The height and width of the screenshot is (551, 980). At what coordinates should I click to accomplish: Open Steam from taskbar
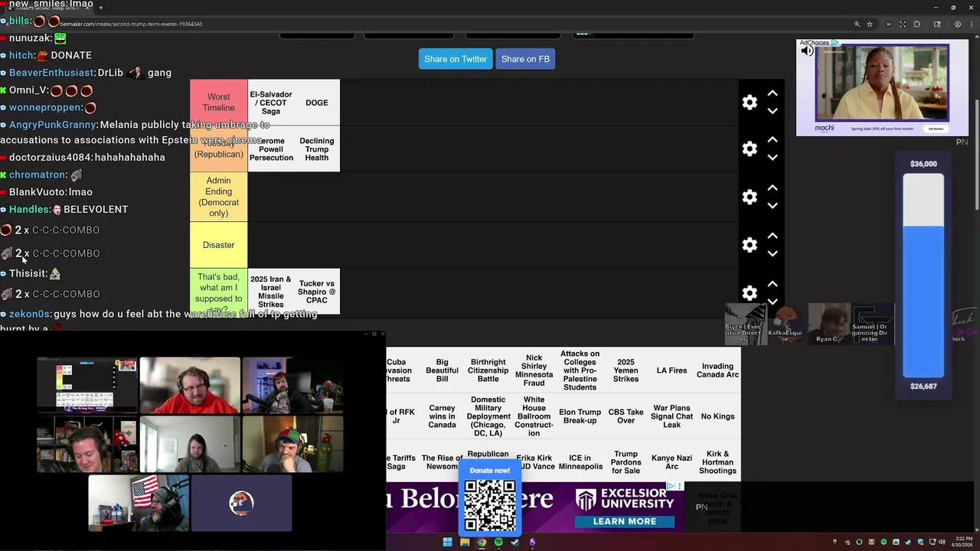click(515, 543)
